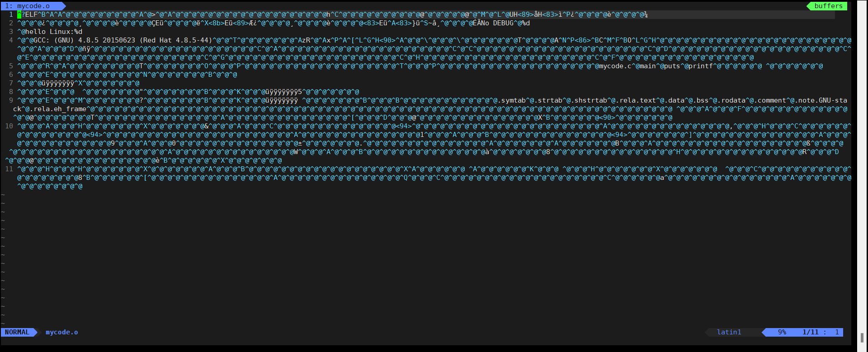Image resolution: width=868 pixels, height=352 pixels.
Task: Click line number 3 in the gutter
Action: coord(11,32)
